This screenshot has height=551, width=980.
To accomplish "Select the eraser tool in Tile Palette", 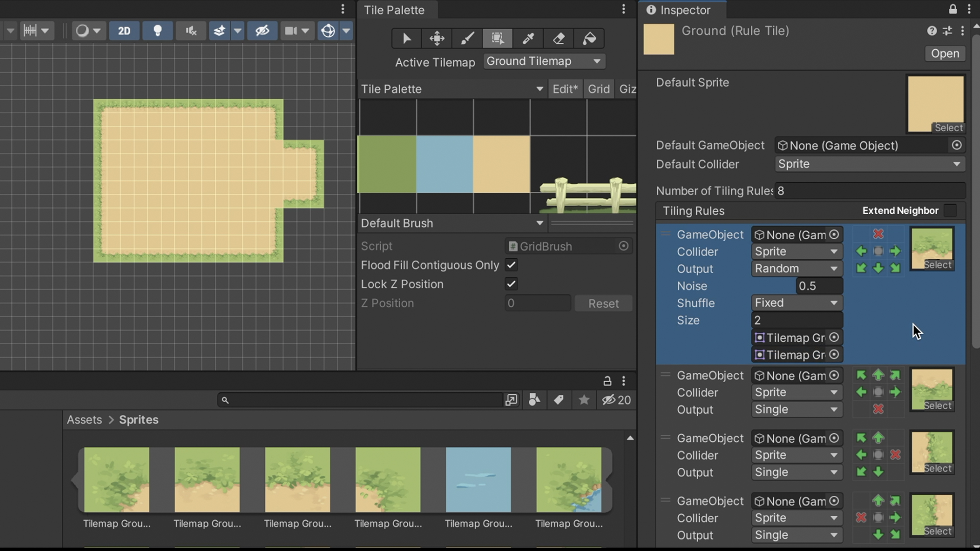I will click(559, 38).
